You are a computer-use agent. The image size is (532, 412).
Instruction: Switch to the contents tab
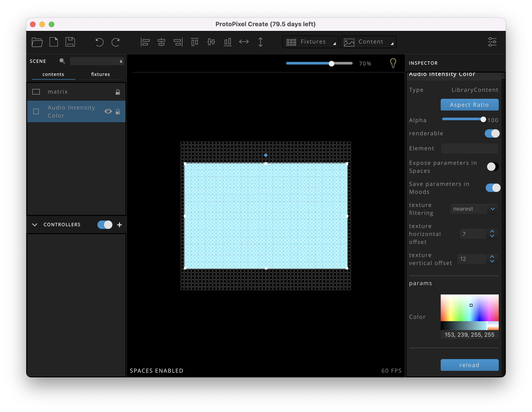[53, 74]
